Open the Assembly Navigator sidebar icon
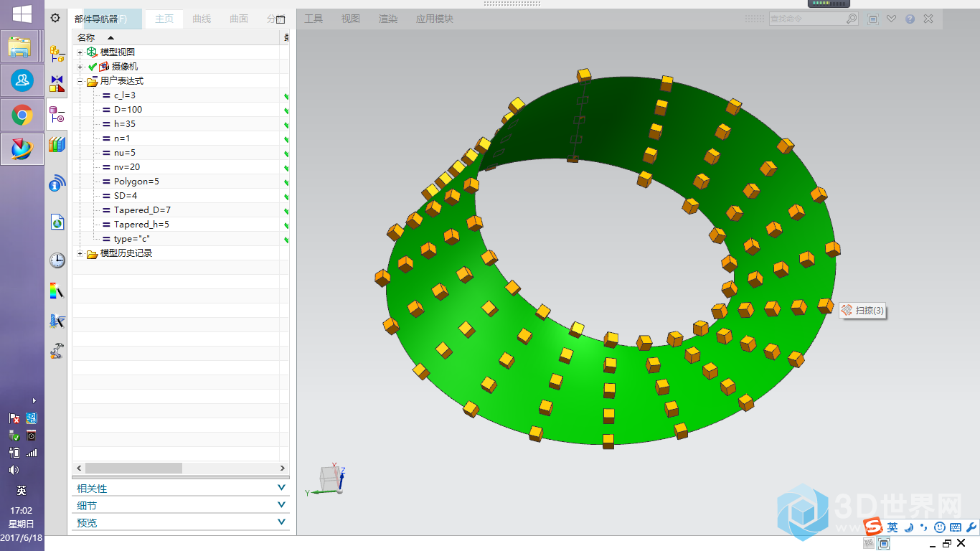 tap(57, 54)
